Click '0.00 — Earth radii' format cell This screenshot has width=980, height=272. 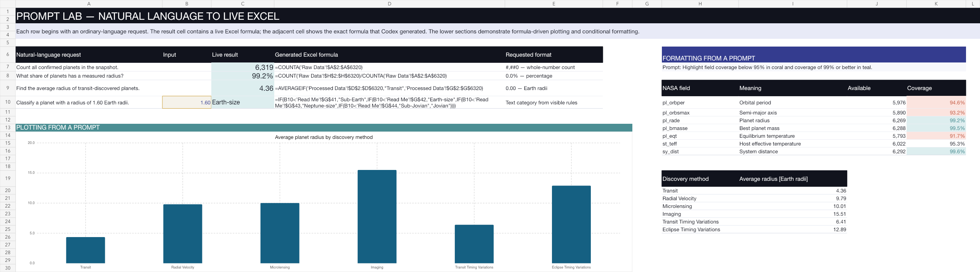tap(554, 88)
